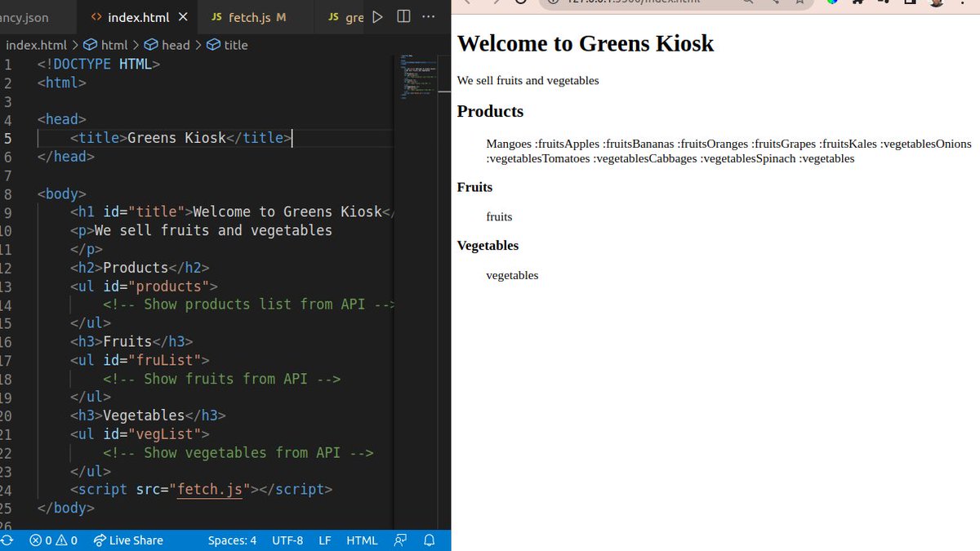Reload the browser page

click(x=521, y=2)
